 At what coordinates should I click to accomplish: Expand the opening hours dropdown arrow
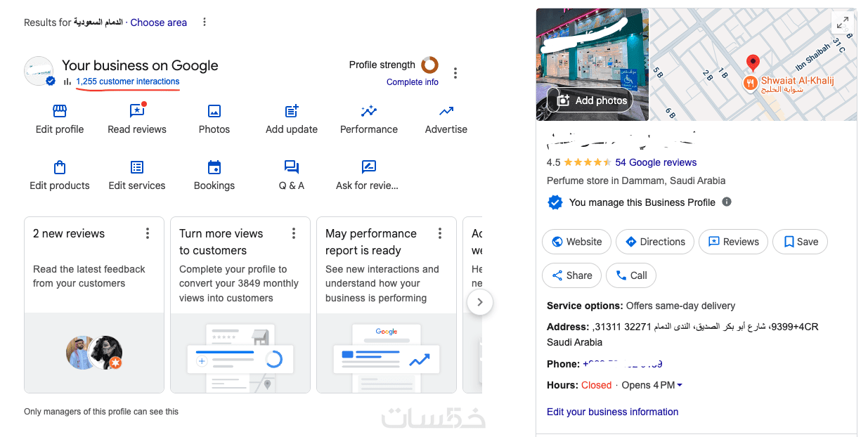click(x=680, y=385)
